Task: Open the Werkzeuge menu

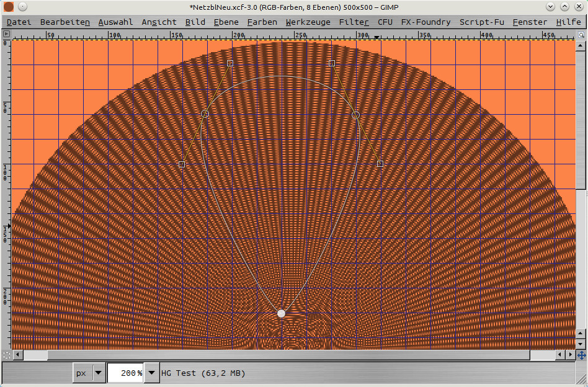Action: coord(308,22)
